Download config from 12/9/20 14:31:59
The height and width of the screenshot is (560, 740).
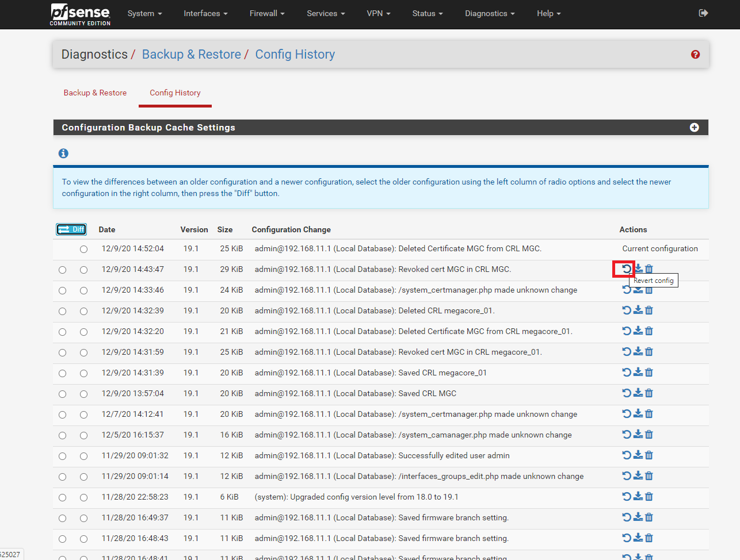click(x=638, y=351)
